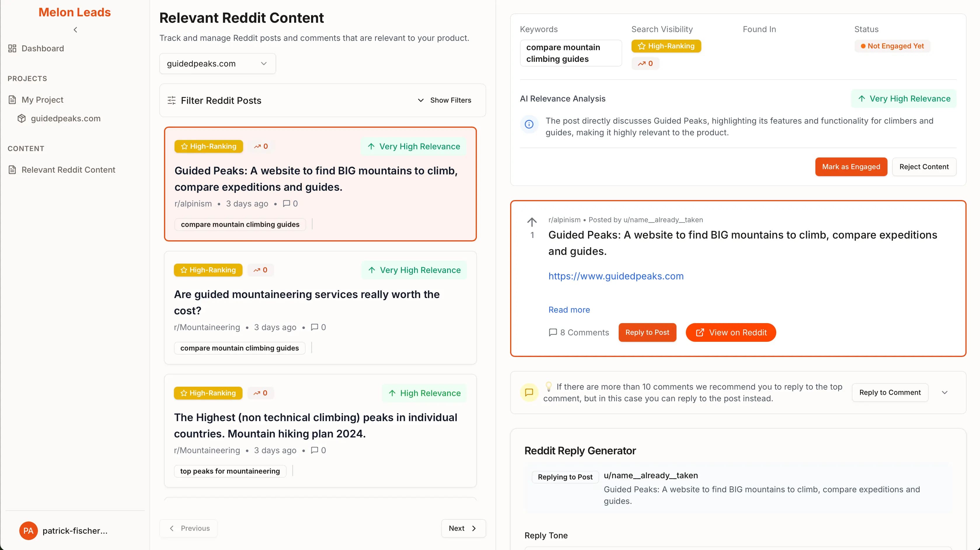980x550 pixels.
Task: Collapse the sidebar with the left chevron
Action: click(75, 30)
